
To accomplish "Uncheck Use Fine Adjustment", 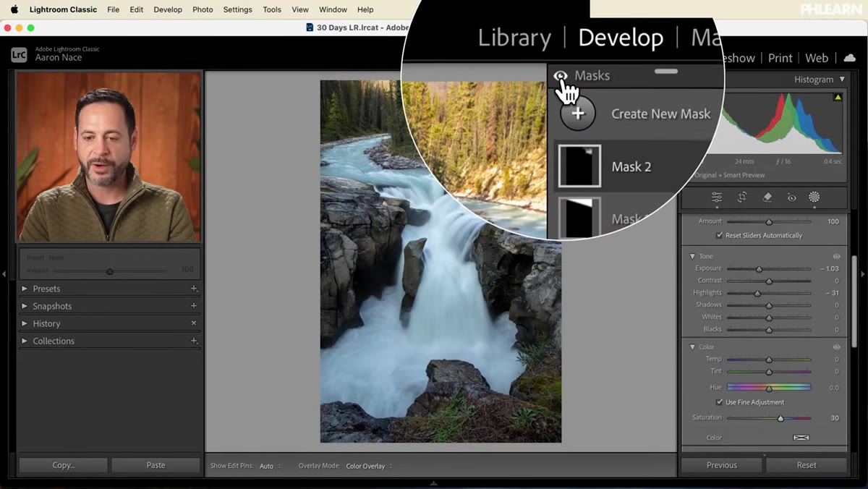I will (719, 402).
